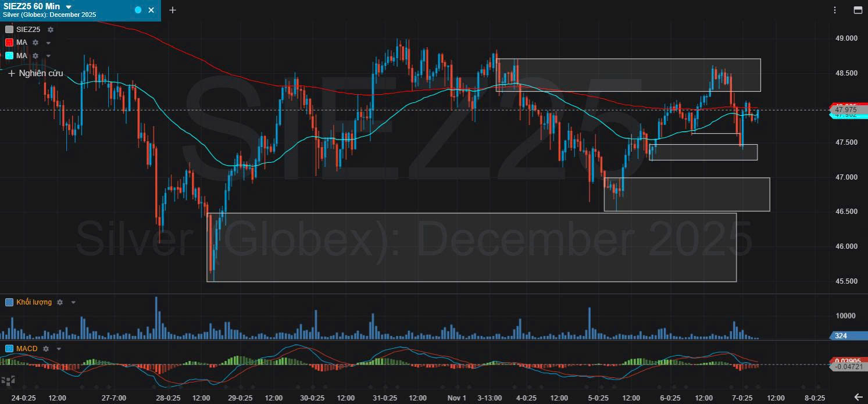Open settings gear for red MA

point(36,42)
